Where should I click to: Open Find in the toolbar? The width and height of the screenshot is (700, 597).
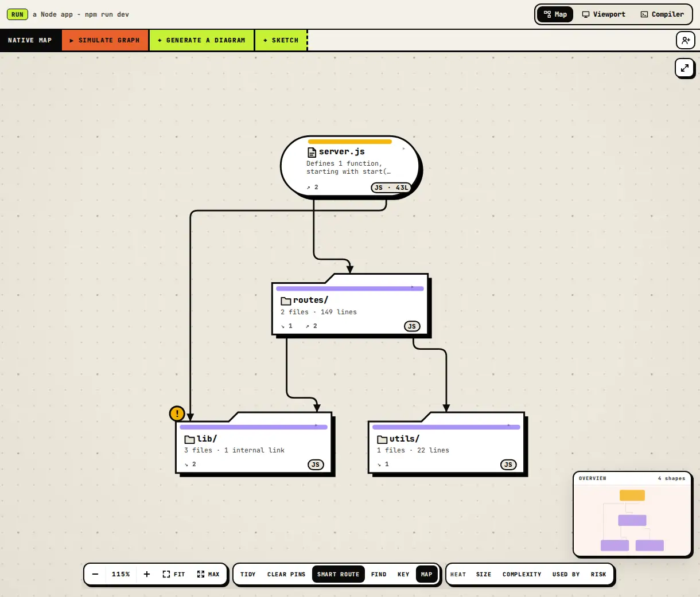(x=379, y=574)
